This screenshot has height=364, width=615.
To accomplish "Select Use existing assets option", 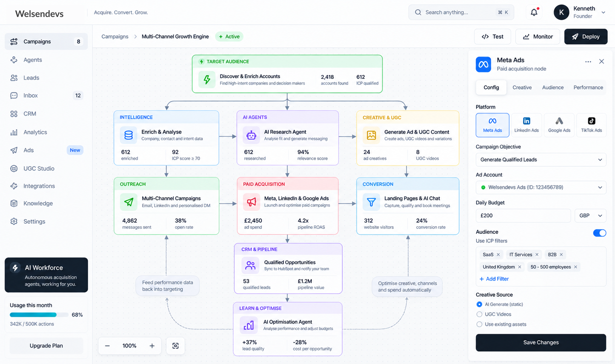I will click(479, 324).
